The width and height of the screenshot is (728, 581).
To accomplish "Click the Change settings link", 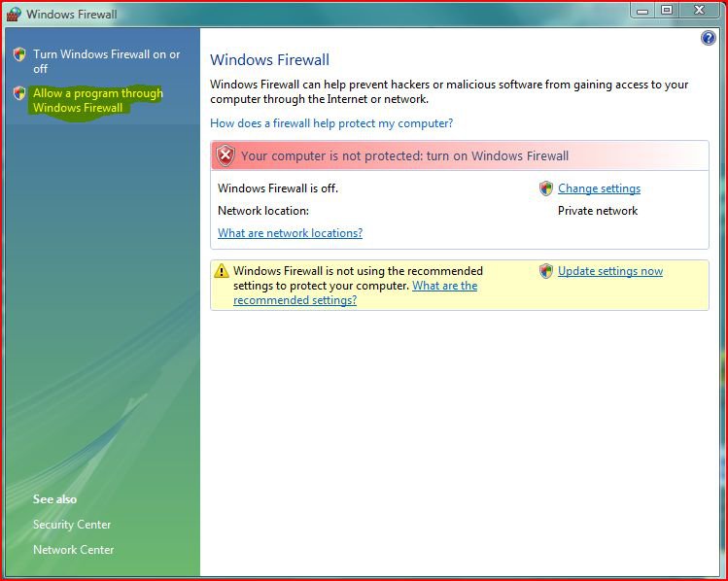I will point(599,188).
